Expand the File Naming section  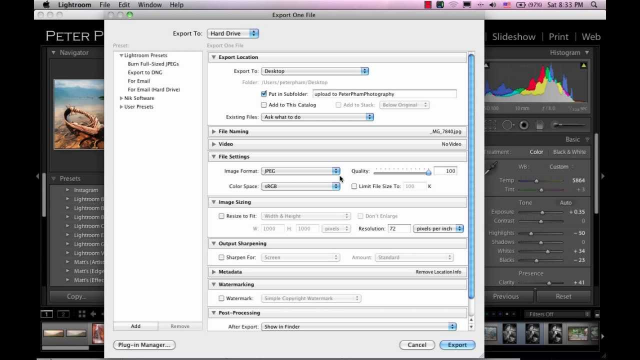213,131
